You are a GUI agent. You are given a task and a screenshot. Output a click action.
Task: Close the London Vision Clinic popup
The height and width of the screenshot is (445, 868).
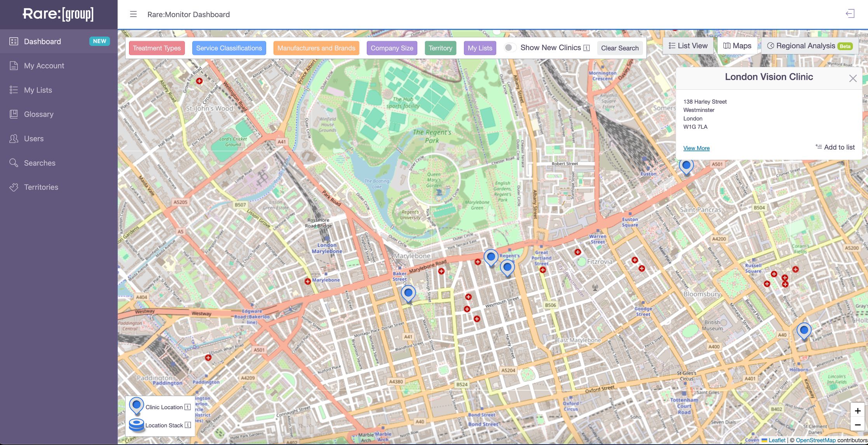(853, 79)
